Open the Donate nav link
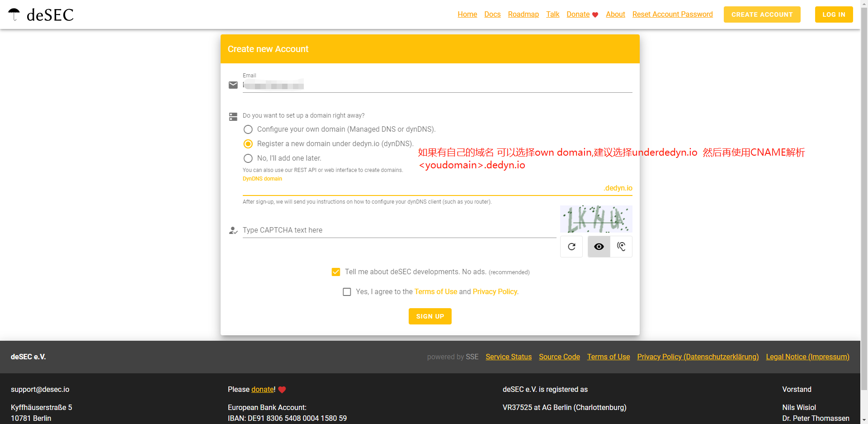Image resolution: width=868 pixels, height=424 pixels. (578, 14)
